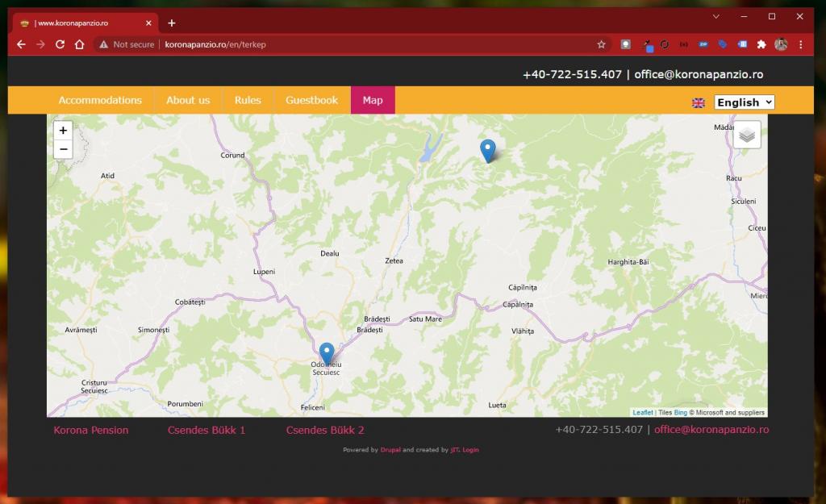This screenshot has width=826, height=504.
Task: Go to the Guestbook page
Action: (311, 100)
